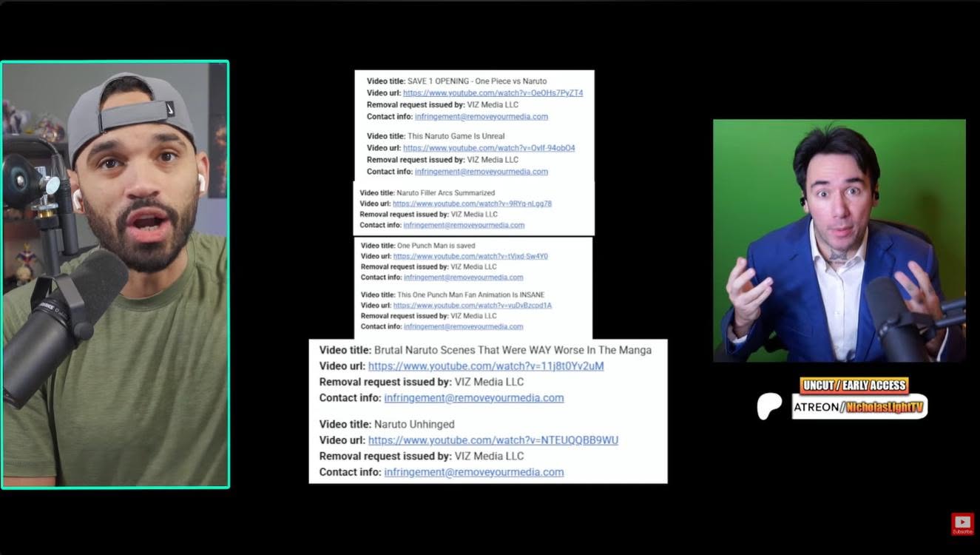Click 'VIZ Media LLC' under Naruto Filler Arcs entry

pyautogui.click(x=474, y=215)
